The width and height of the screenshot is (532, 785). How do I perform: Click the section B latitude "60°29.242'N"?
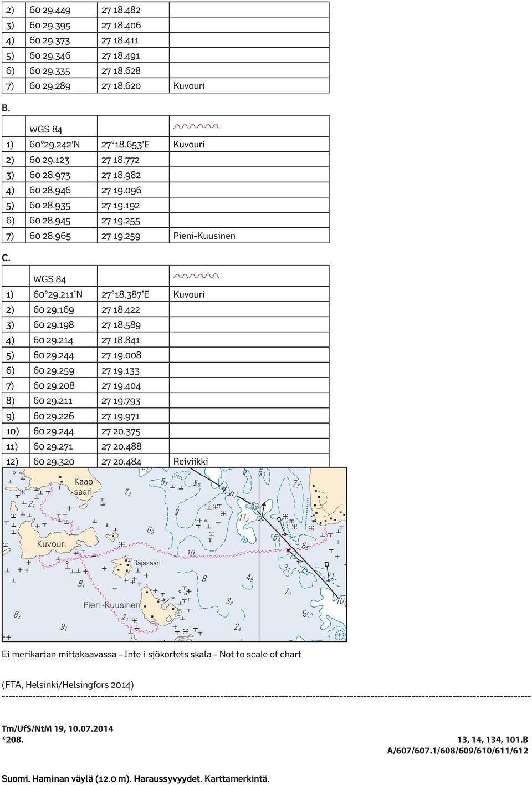point(54,145)
